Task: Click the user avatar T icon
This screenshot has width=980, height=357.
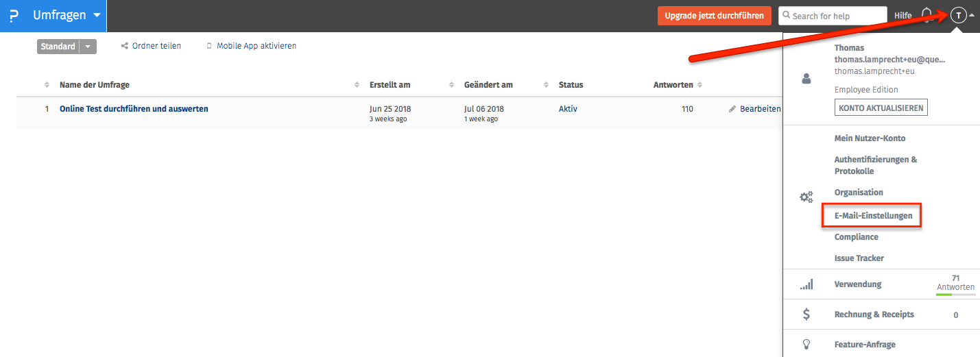Action: point(958,15)
